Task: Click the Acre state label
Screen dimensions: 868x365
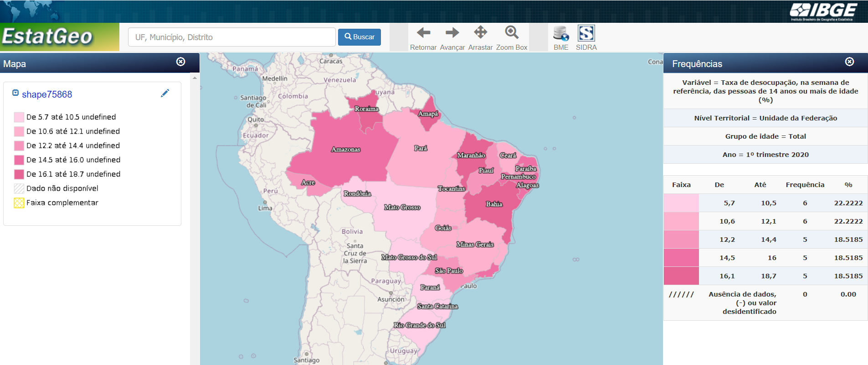Action: 308,182
